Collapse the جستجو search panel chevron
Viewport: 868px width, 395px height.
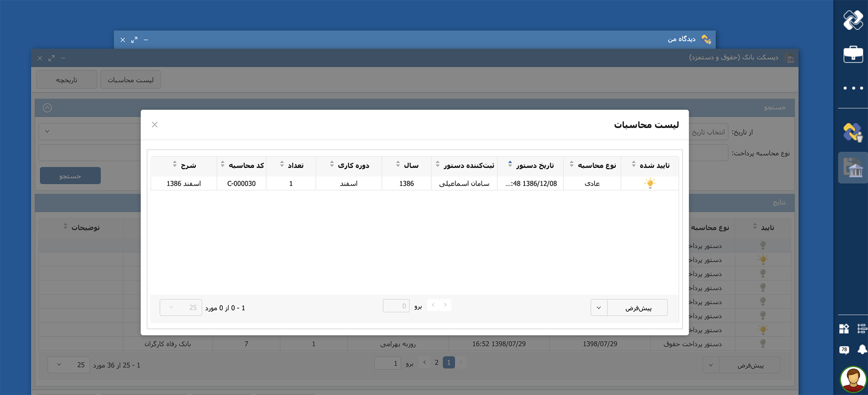47,108
